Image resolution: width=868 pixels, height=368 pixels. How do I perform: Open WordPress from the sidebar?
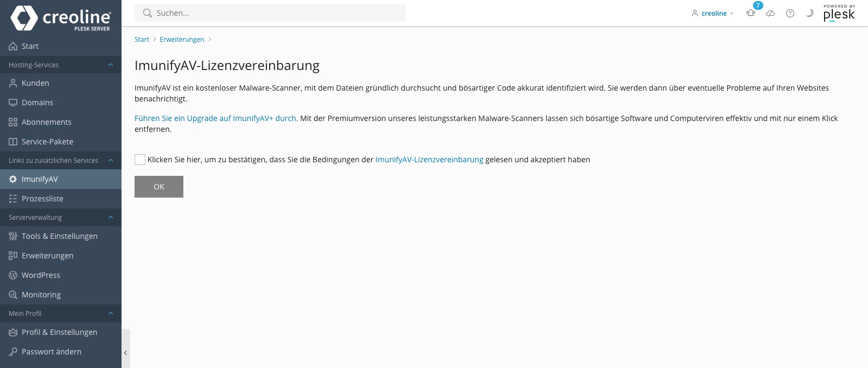click(x=61, y=275)
